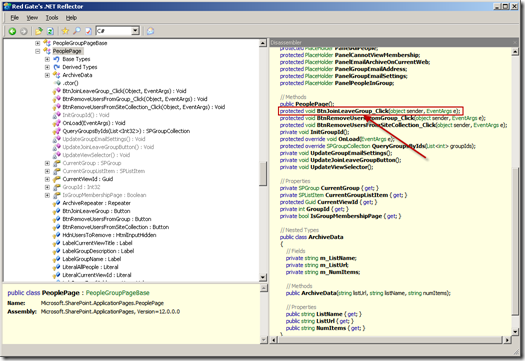Screen dimensions: 525x361
Task: Follow the PeopleGroupPageBase link in the info pane
Action: (118, 293)
